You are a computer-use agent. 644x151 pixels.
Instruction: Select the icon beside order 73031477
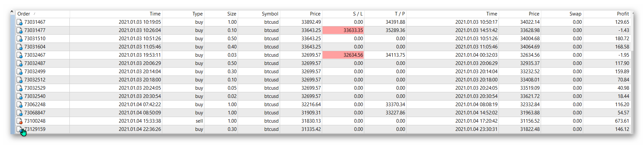pyautogui.click(x=19, y=30)
